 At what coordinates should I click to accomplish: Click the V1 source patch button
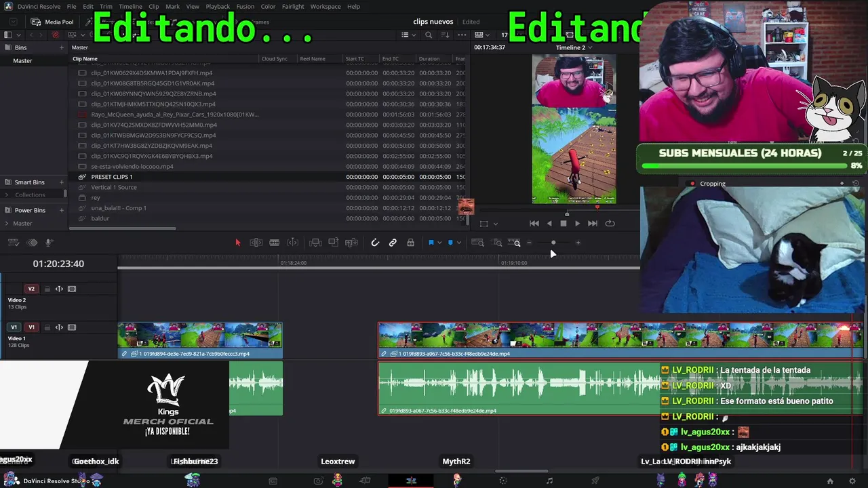14,327
